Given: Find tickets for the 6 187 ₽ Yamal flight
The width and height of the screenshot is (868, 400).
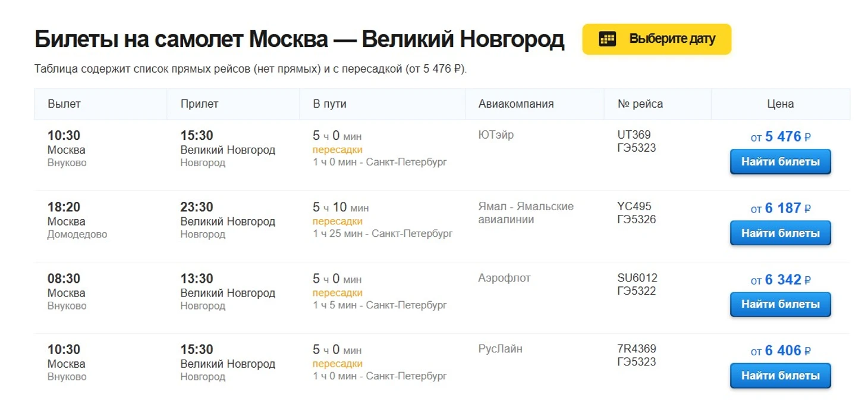Looking at the screenshot, I should (x=780, y=233).
